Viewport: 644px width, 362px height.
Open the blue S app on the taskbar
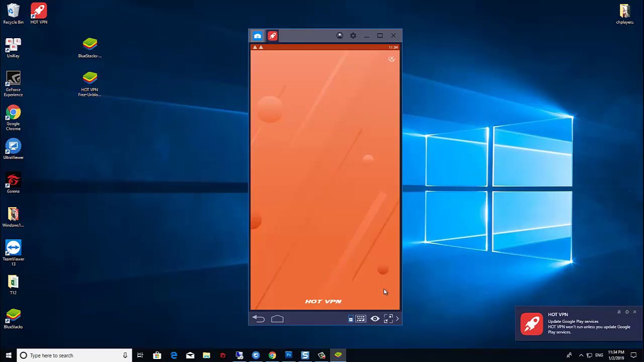[305, 355]
